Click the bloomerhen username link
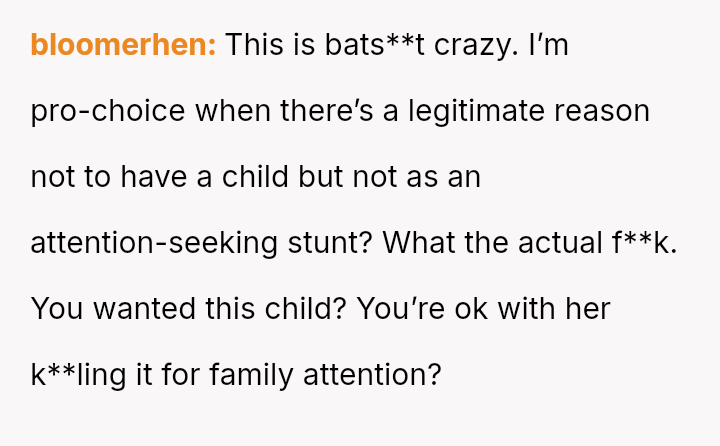This screenshot has width=720, height=446. [123, 45]
